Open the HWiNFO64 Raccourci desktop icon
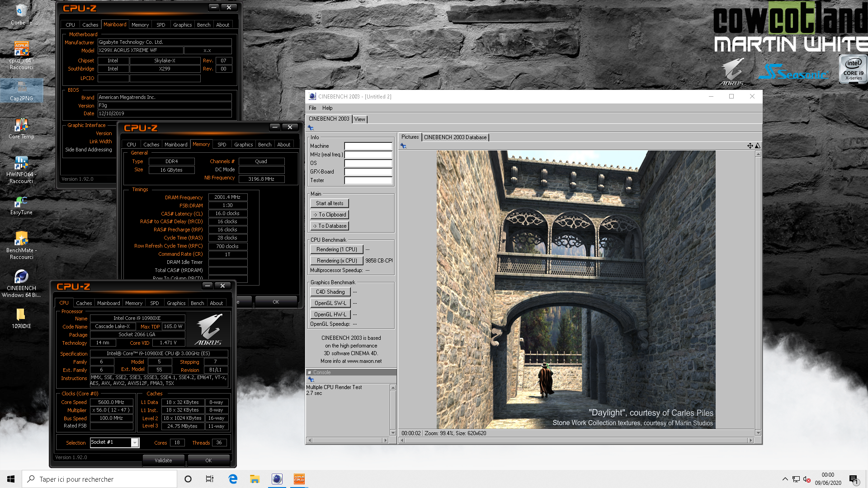 point(21,169)
